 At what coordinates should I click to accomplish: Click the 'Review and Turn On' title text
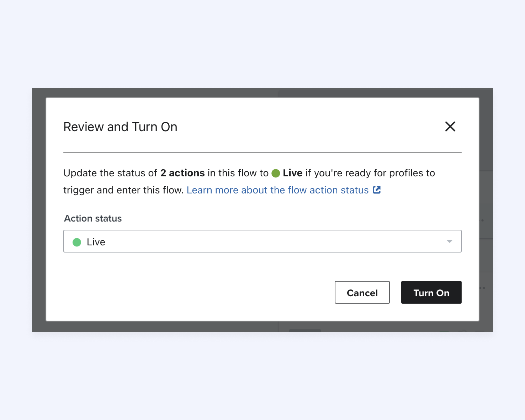click(x=120, y=127)
